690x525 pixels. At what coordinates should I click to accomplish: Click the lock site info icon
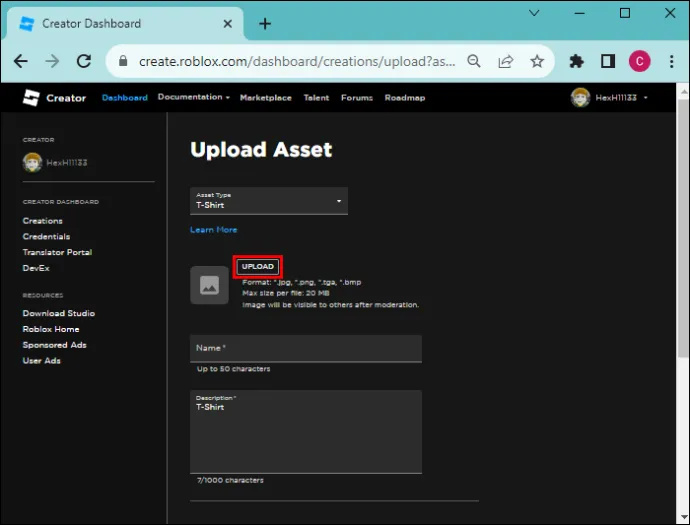coord(123,61)
